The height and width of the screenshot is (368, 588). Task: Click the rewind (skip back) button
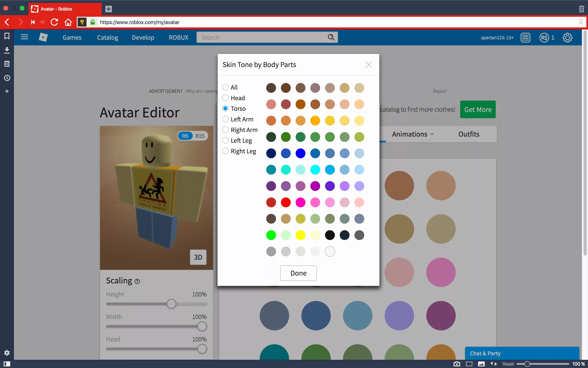tap(33, 22)
